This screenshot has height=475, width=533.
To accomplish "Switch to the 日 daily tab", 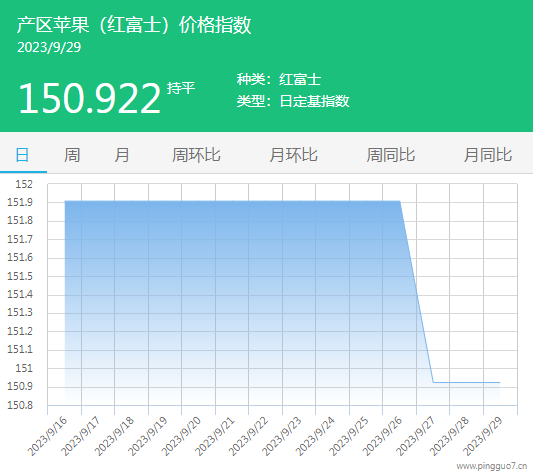I will click(x=22, y=155).
